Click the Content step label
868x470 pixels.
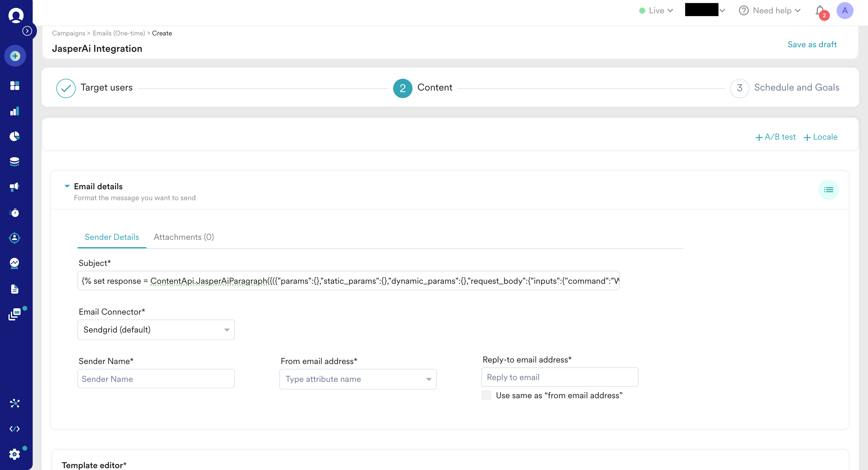point(435,88)
